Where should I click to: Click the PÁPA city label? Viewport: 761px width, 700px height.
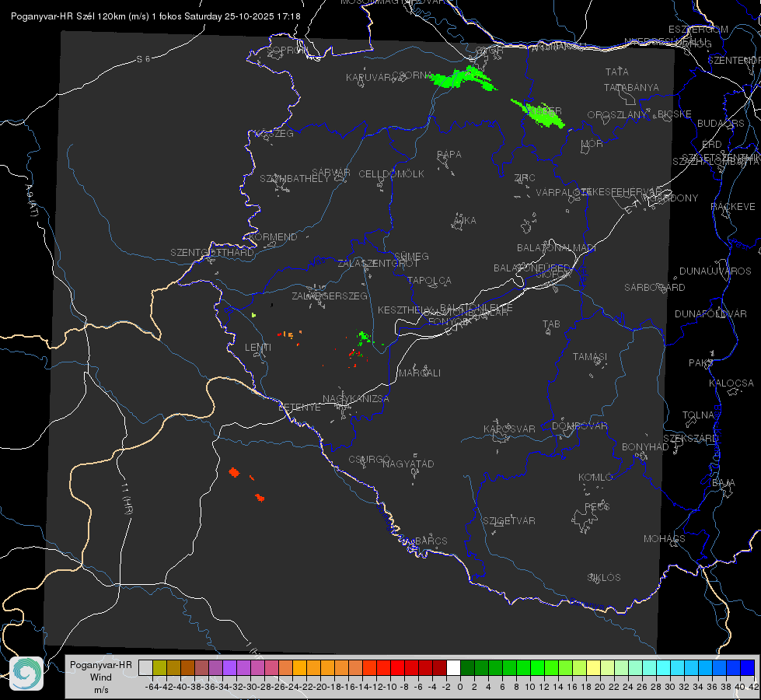[x=449, y=155]
